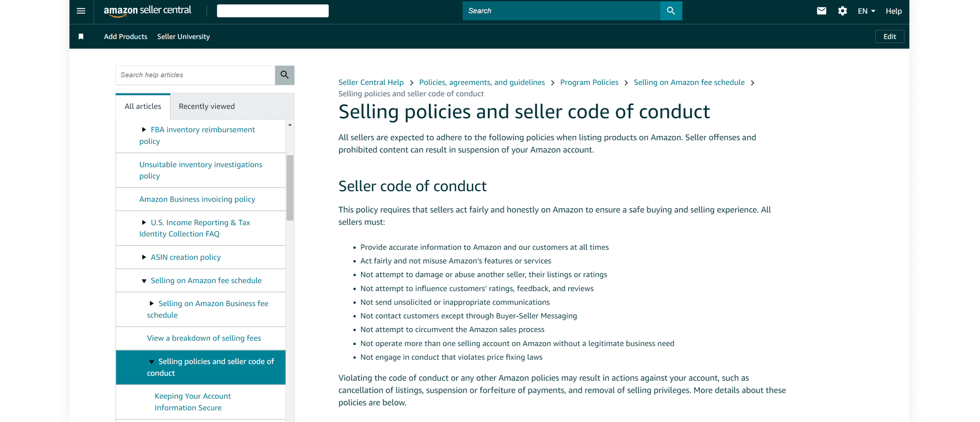Switch to the Recently viewed tab
Viewport: 980px width, 422px height.
207,106
